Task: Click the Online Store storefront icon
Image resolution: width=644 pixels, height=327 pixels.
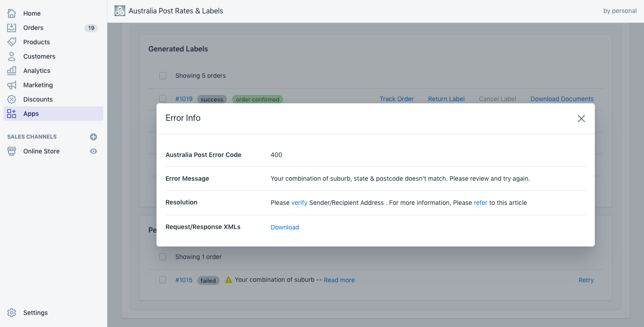Action: 12,151
